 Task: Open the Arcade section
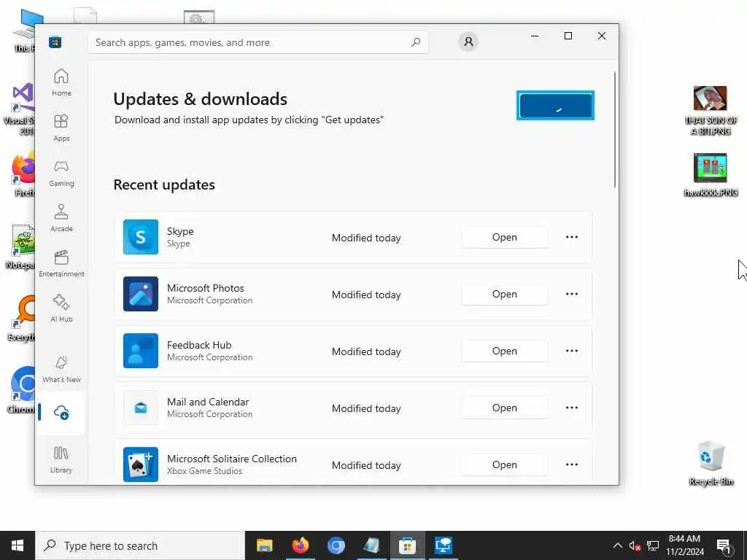coord(61,219)
